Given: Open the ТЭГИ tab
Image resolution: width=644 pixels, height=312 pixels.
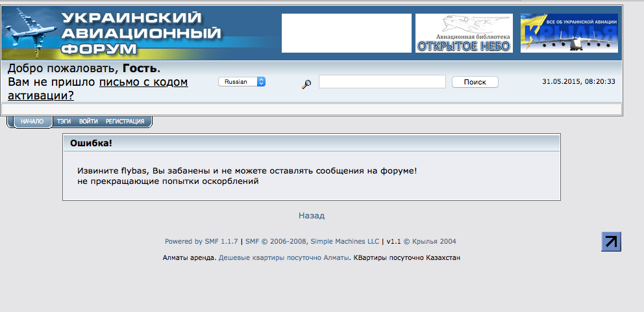Looking at the screenshot, I should click(x=64, y=122).
